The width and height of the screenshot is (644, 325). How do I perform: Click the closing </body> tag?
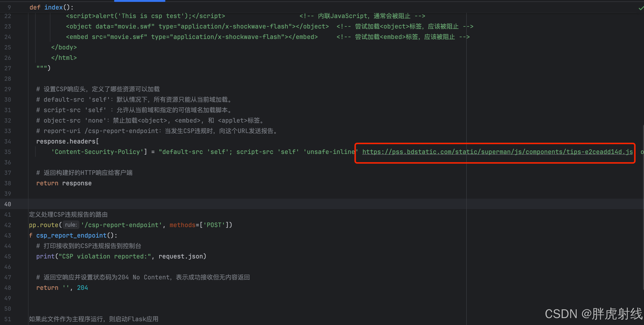(64, 47)
